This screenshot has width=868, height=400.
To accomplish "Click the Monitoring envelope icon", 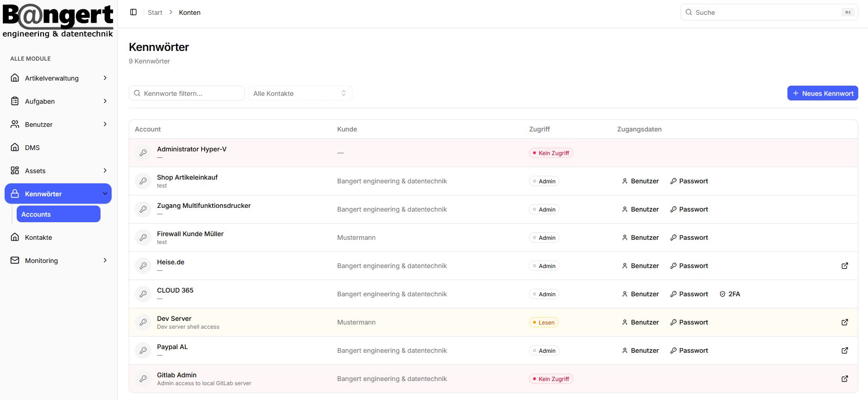I will [x=15, y=260].
